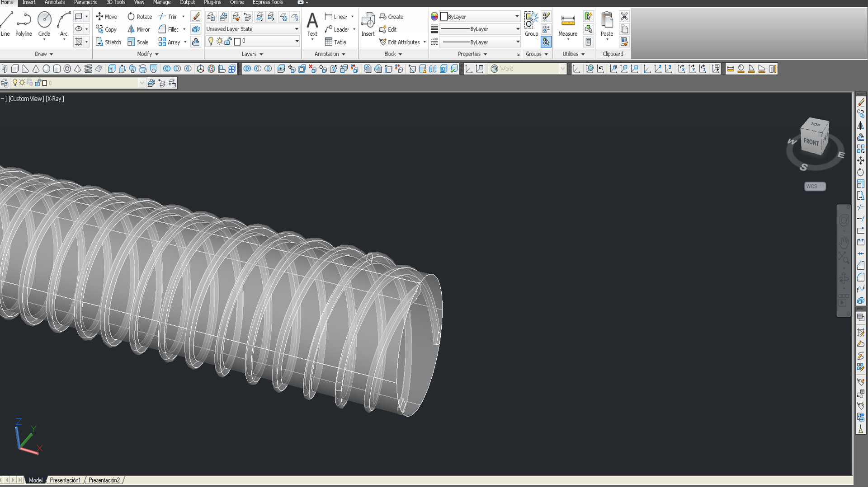The height and width of the screenshot is (488, 868).
Task: Switch to the Annotate ribbon tab
Action: [x=55, y=3]
